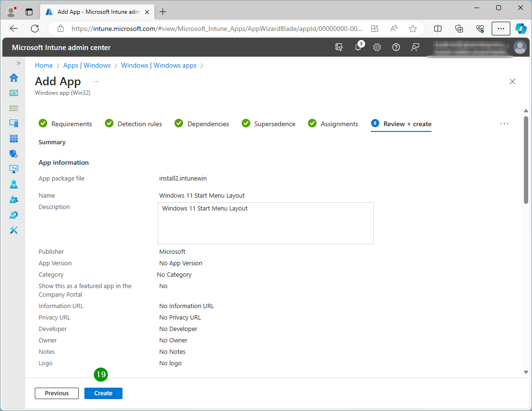Click inside the Description text box
532x411 pixels.
pos(266,223)
